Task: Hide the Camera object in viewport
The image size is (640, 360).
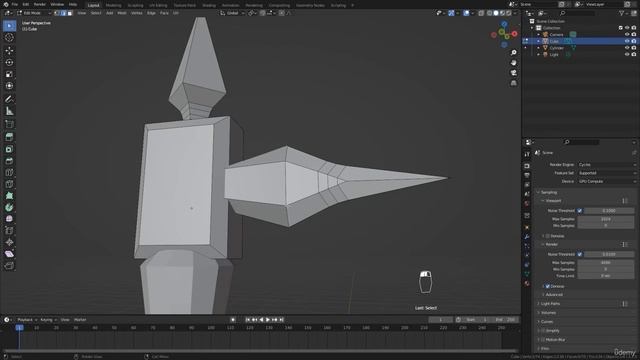Action: pyautogui.click(x=627, y=35)
